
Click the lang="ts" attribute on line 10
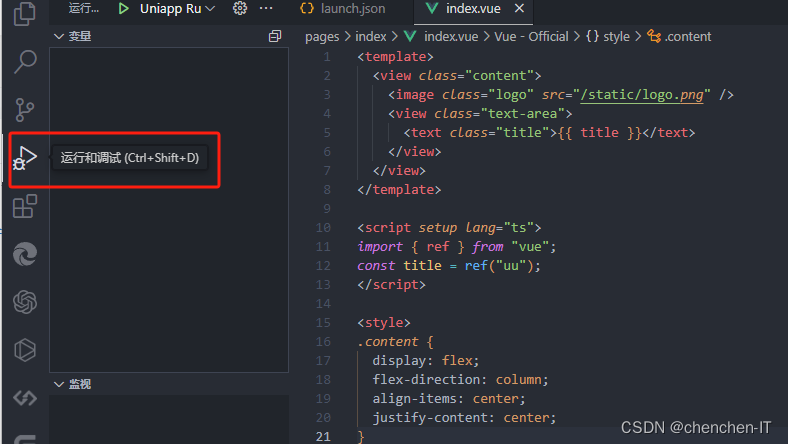(x=500, y=228)
